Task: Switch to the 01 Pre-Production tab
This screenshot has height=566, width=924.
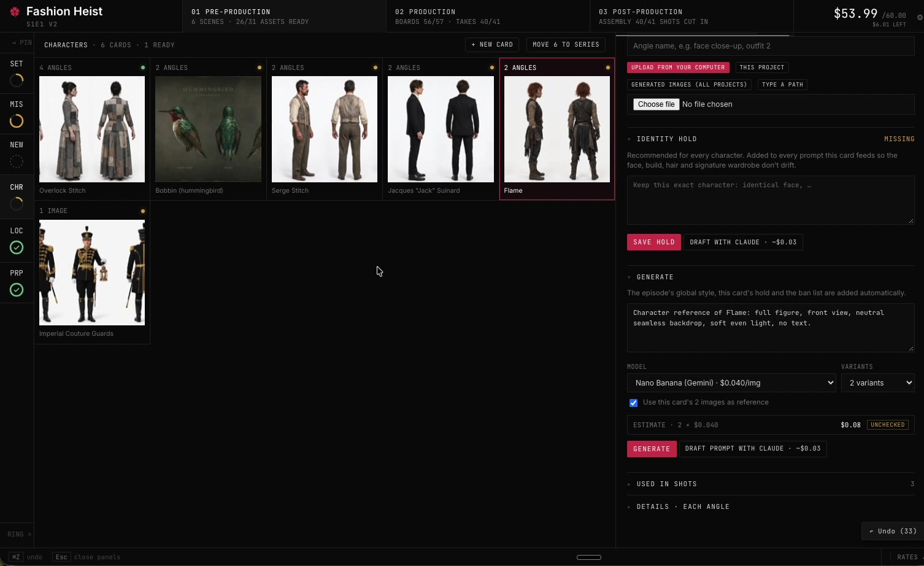Action: tap(284, 16)
